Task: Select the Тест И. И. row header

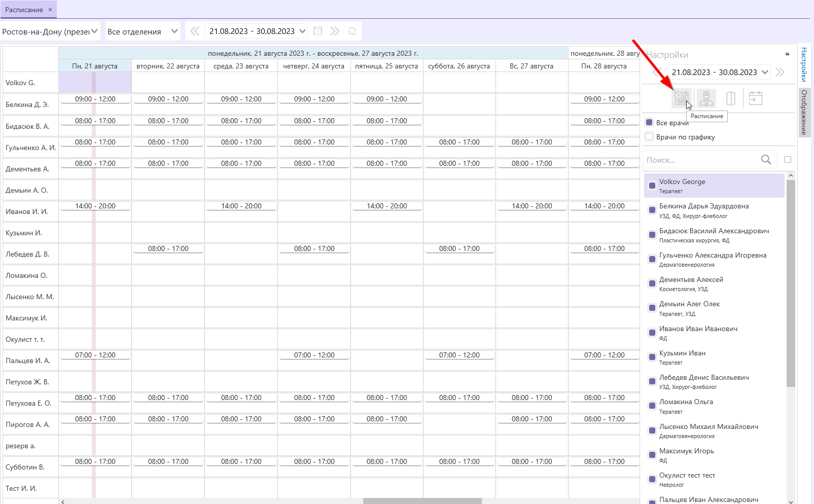Action: click(30, 488)
